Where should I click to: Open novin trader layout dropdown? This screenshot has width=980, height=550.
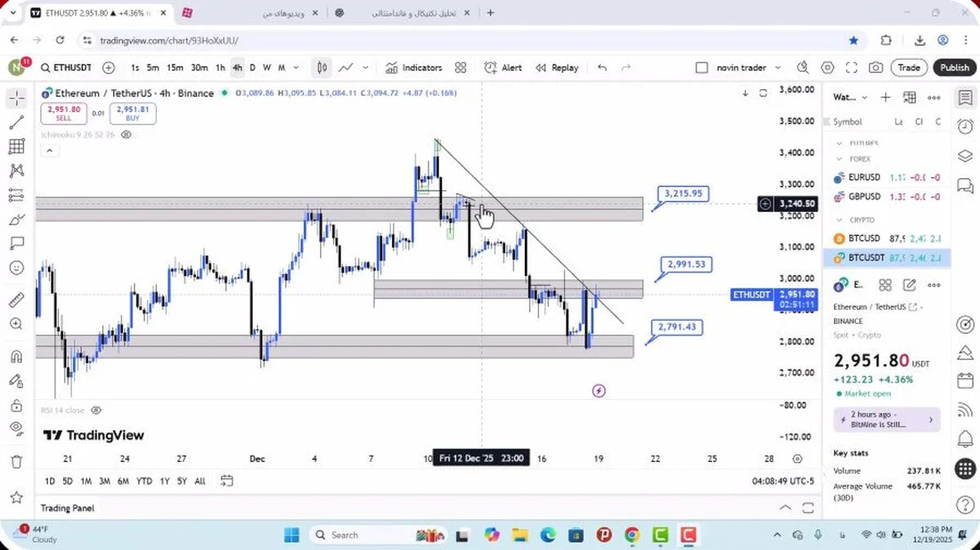point(777,68)
